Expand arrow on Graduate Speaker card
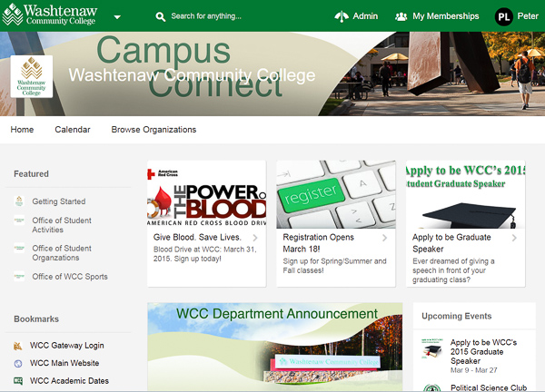This screenshot has height=392, width=545. (514, 238)
